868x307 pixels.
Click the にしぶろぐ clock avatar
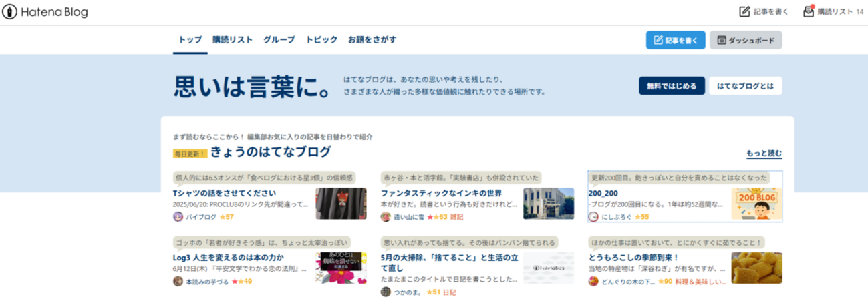point(593,217)
